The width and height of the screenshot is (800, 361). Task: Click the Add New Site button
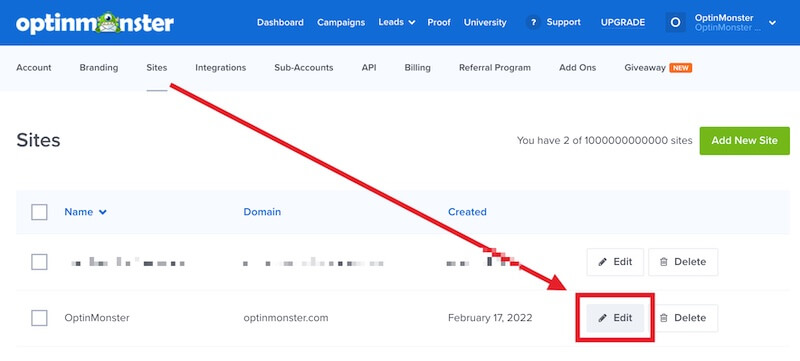click(x=744, y=141)
